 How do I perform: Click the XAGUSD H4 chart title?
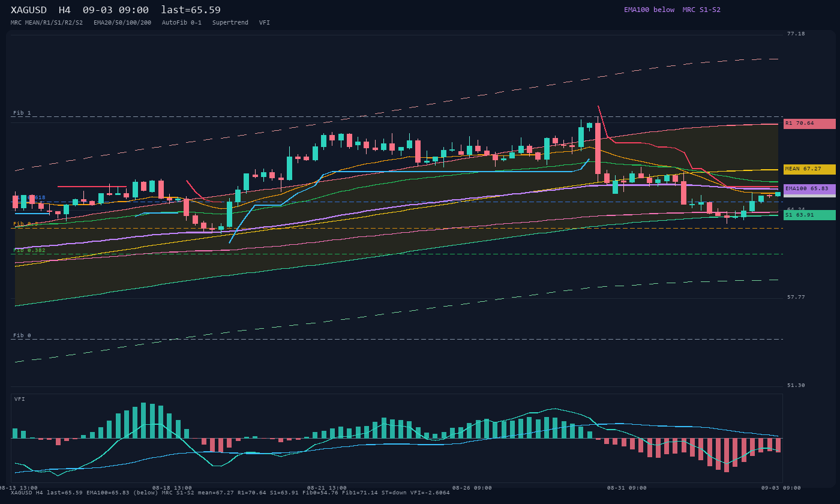[x=116, y=10]
